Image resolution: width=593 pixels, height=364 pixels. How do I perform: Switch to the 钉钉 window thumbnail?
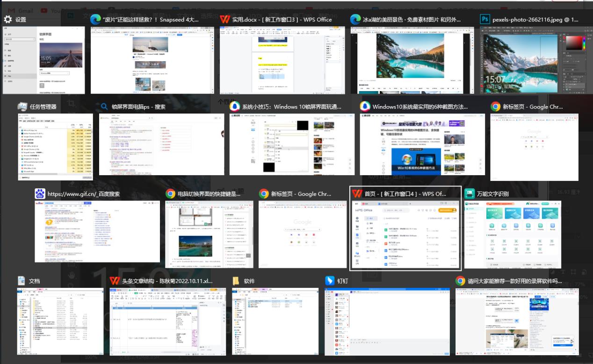tap(387, 321)
